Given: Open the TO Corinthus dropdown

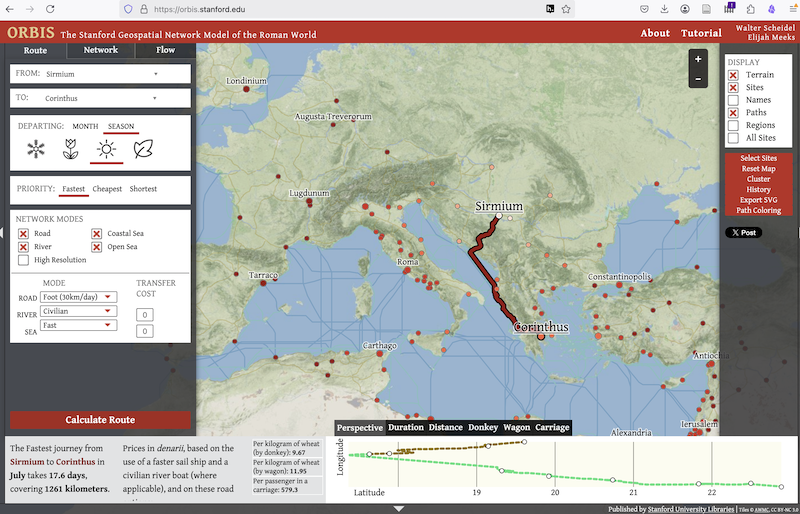Looking at the screenshot, I should tap(101, 98).
